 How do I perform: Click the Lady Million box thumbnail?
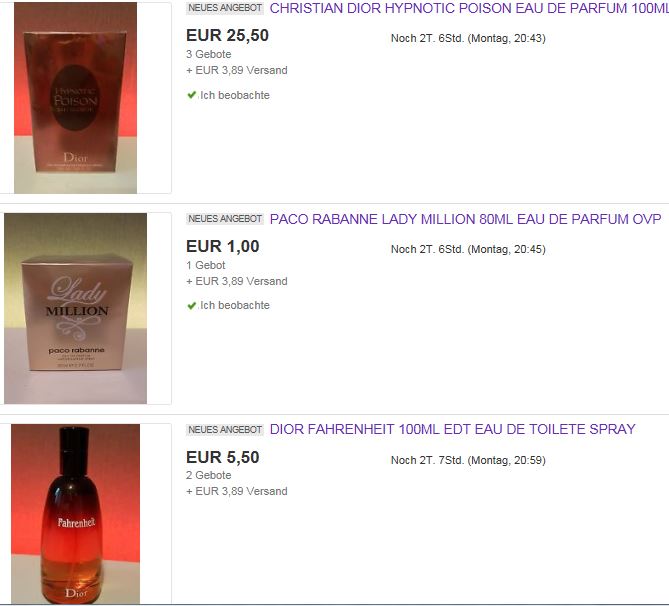[x=76, y=309]
